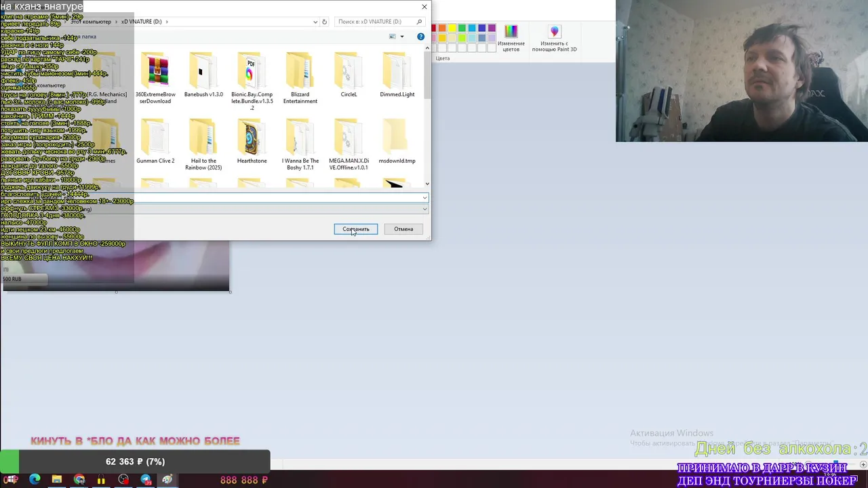Click the magnifier icon in search box
The width and height of the screenshot is (868, 488).
pyautogui.click(x=419, y=22)
